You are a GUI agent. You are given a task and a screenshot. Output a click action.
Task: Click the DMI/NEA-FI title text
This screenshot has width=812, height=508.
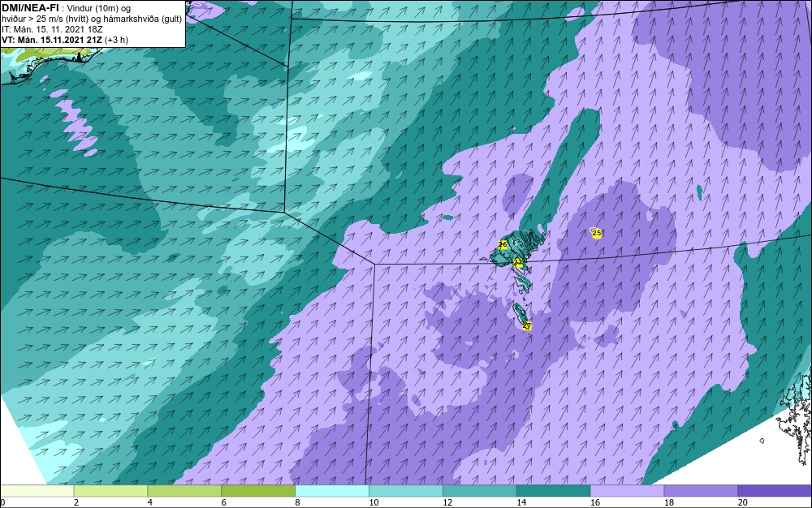(30, 7)
